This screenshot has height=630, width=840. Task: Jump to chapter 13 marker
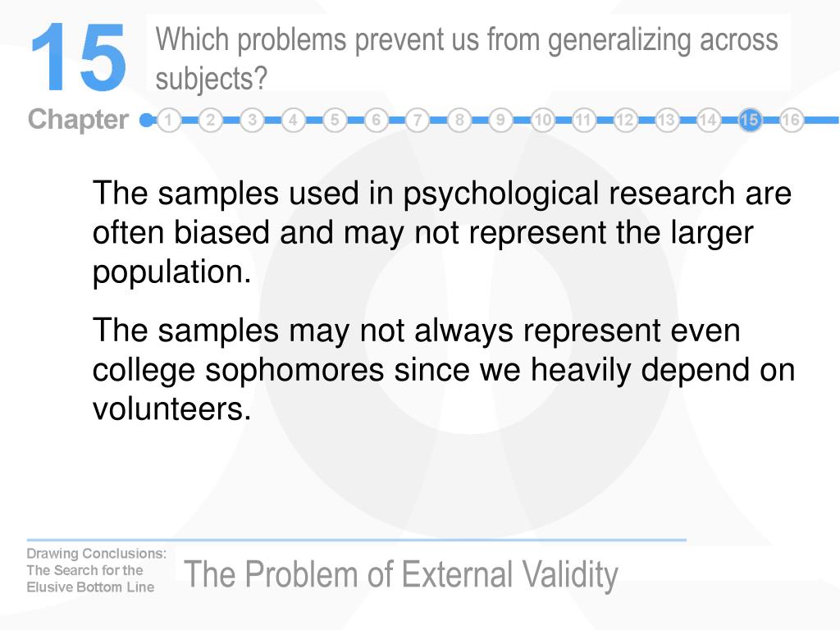coord(666,120)
